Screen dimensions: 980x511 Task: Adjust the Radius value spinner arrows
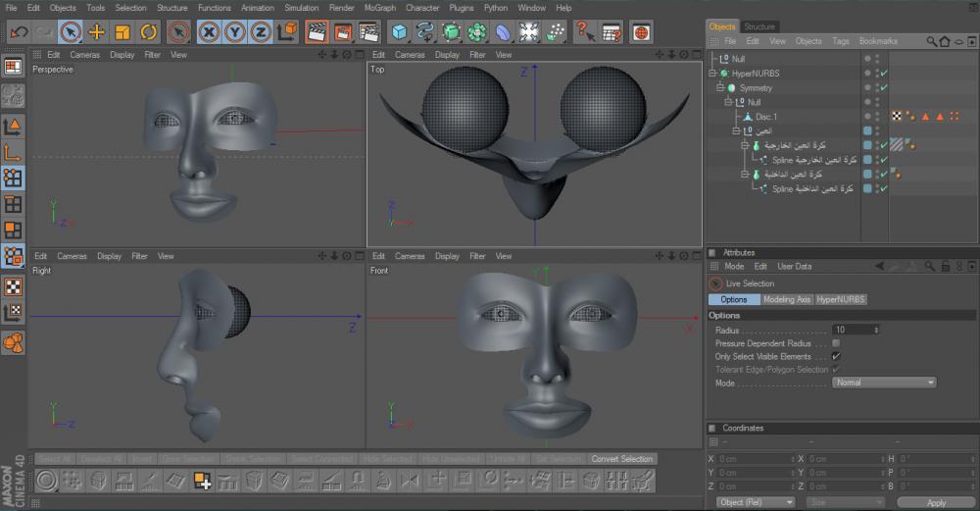(x=877, y=331)
